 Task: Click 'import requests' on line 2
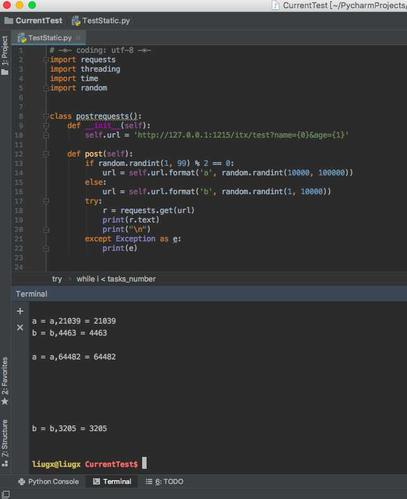pos(83,60)
